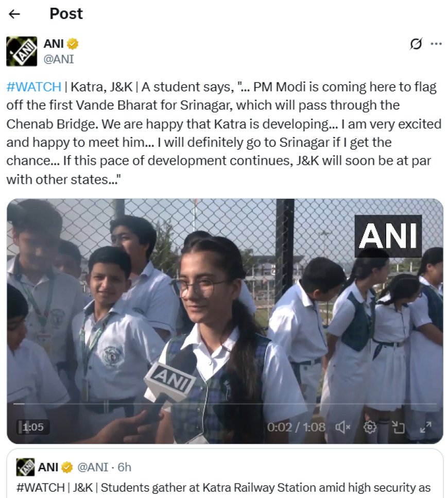The image size is (448, 498).
Task: Open the quoted ANI post card
Action: [x=225, y=473]
